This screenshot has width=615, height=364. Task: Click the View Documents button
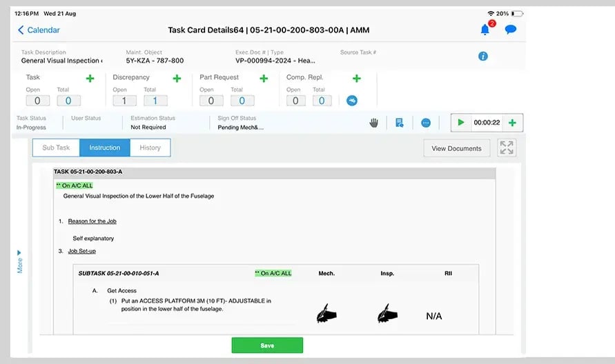(457, 148)
